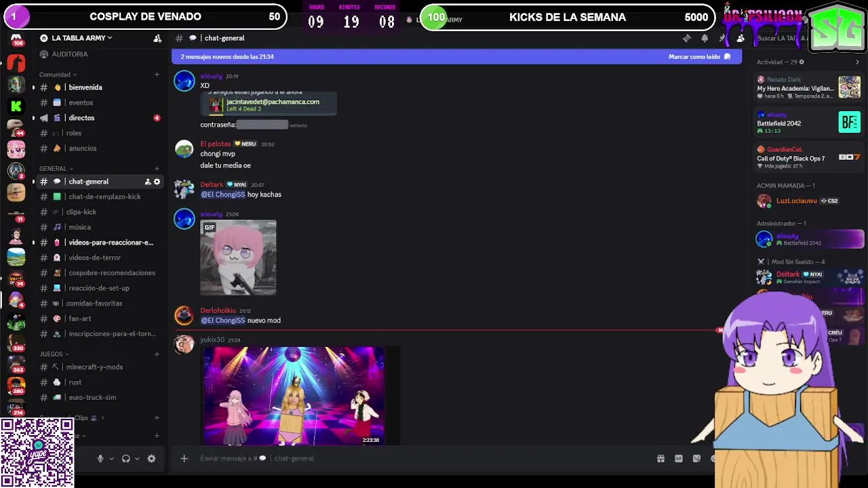This screenshot has width=868, height=488.
Task: Open the bienvenida channel
Action: click(99, 87)
